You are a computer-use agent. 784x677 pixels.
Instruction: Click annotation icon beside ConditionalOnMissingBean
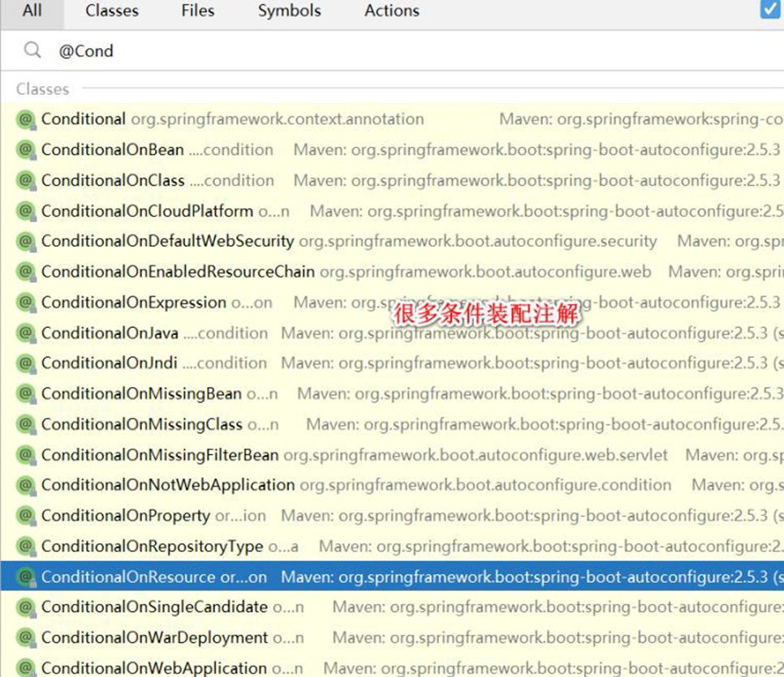tap(26, 395)
